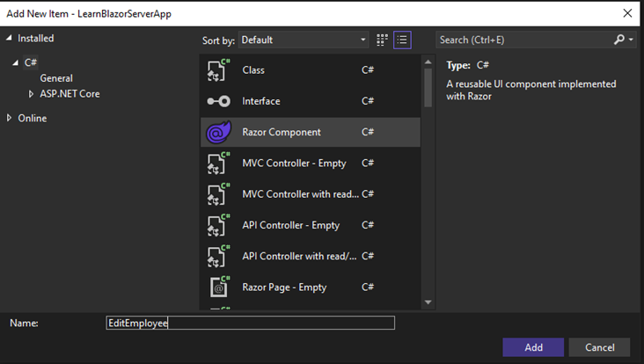Click the API Controller - Empty icon

pos(218,225)
